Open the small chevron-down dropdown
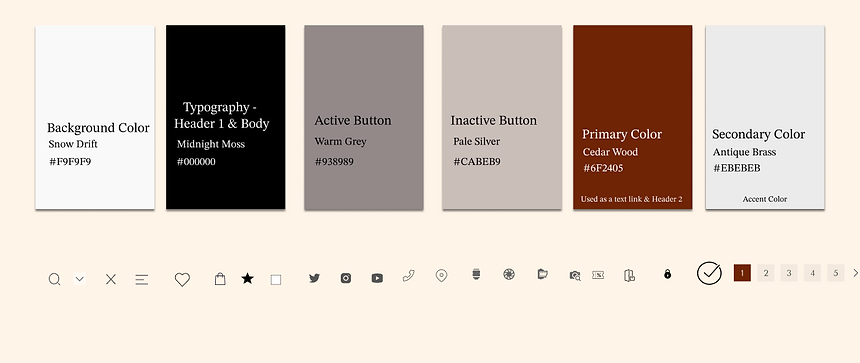The width and height of the screenshot is (860, 363). [80, 279]
